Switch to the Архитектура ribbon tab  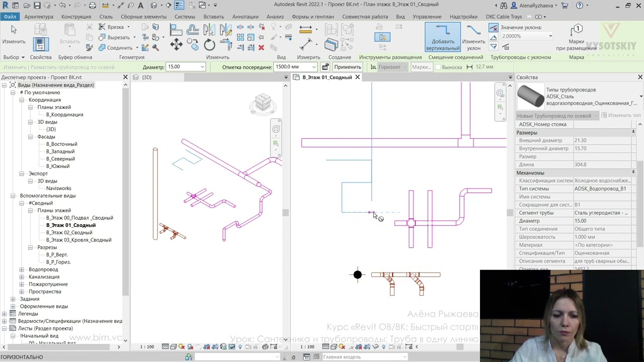pyautogui.click(x=39, y=17)
